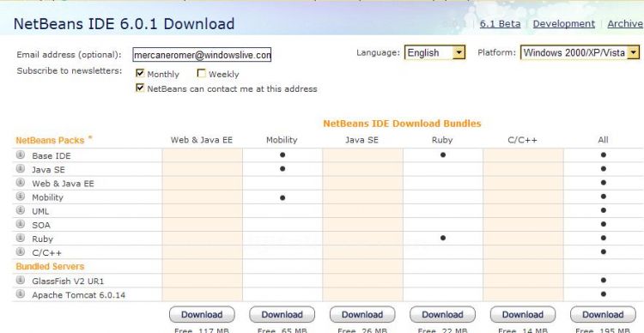
Task: Click the Email address input field
Action: pyautogui.click(x=202, y=55)
